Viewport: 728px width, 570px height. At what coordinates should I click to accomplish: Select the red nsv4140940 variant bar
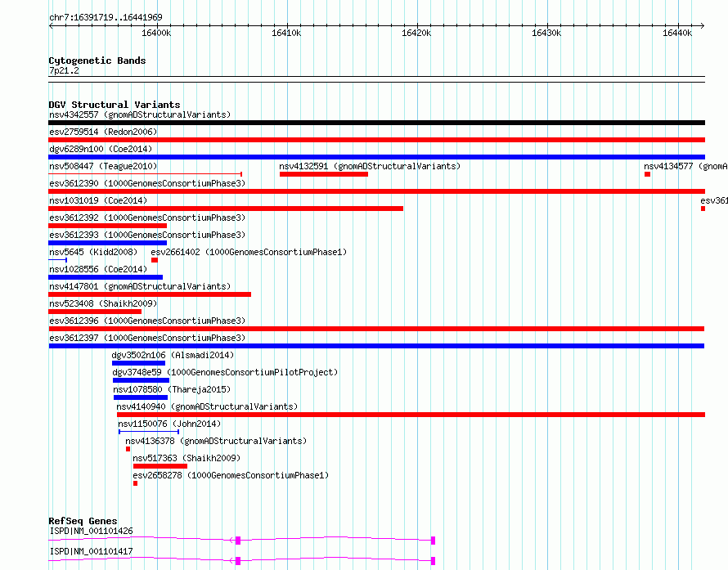coord(411,415)
